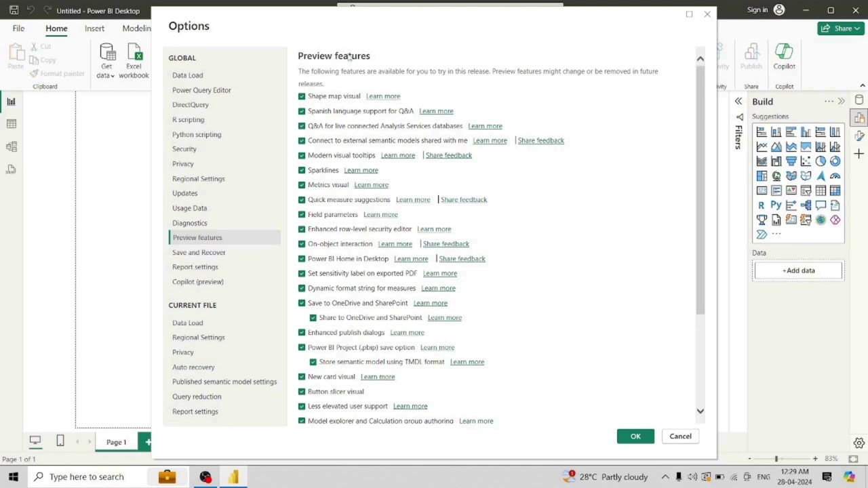Show more visuals ellipsis in Suggestions
Viewport: 868px width, 488px height.
(x=776, y=235)
